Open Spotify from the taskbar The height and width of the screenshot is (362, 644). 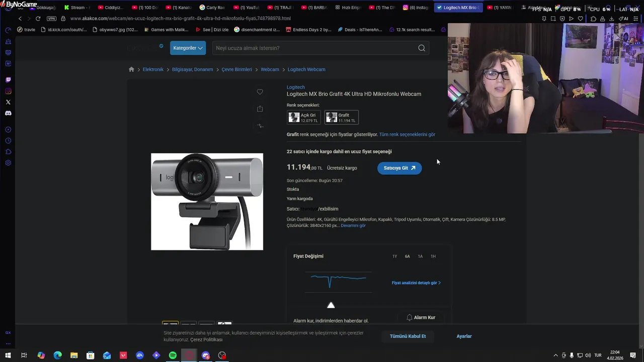pyautogui.click(x=173, y=355)
